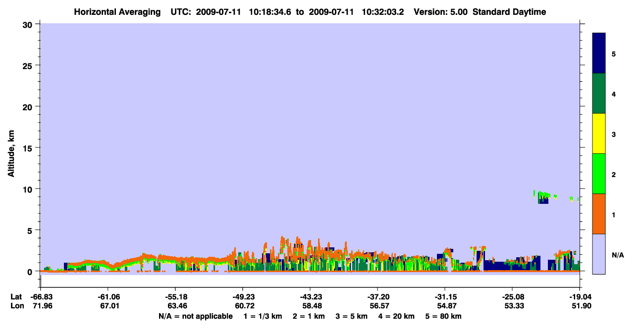Click longitude value 63.46
Screen dimensions: 644x330
(x=176, y=306)
